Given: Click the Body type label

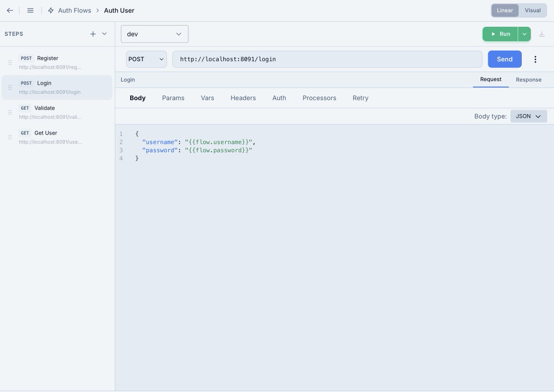Looking at the screenshot, I should [490, 116].
